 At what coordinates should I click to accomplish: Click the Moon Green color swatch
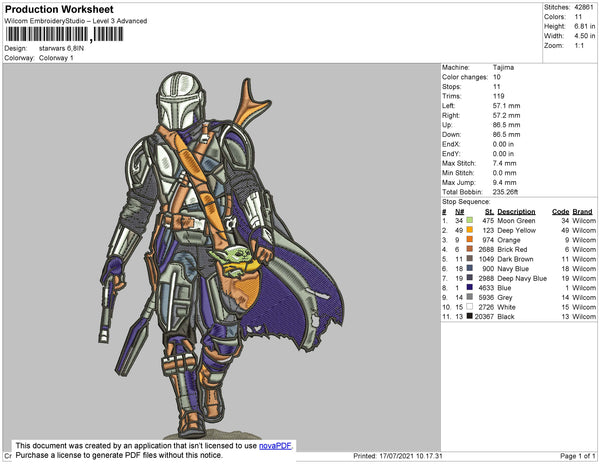[x=469, y=221]
